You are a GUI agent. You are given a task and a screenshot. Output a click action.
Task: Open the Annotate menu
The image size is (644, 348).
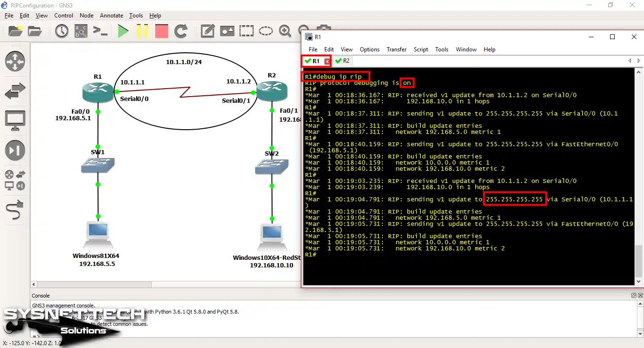click(x=111, y=15)
